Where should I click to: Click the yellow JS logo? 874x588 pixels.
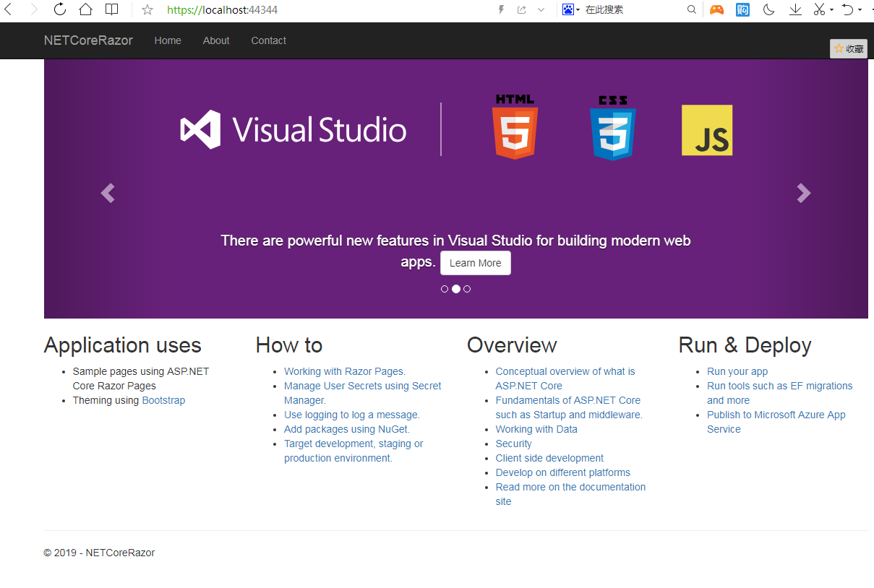707,130
